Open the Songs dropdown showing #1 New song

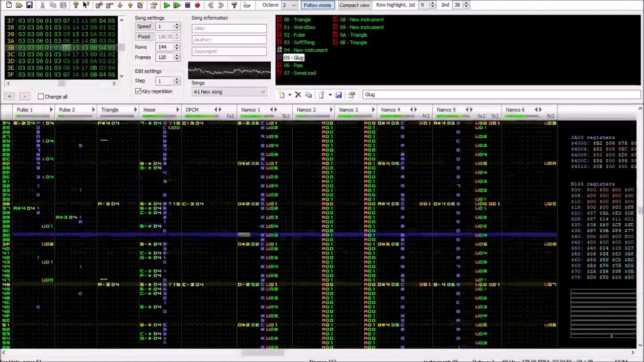pyautogui.click(x=229, y=92)
